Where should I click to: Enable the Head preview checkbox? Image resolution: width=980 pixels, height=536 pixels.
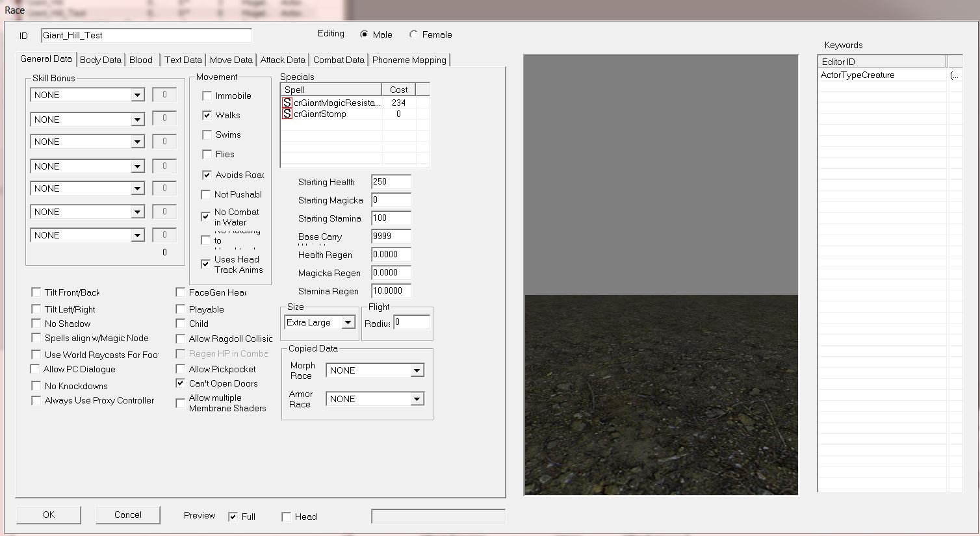(286, 517)
